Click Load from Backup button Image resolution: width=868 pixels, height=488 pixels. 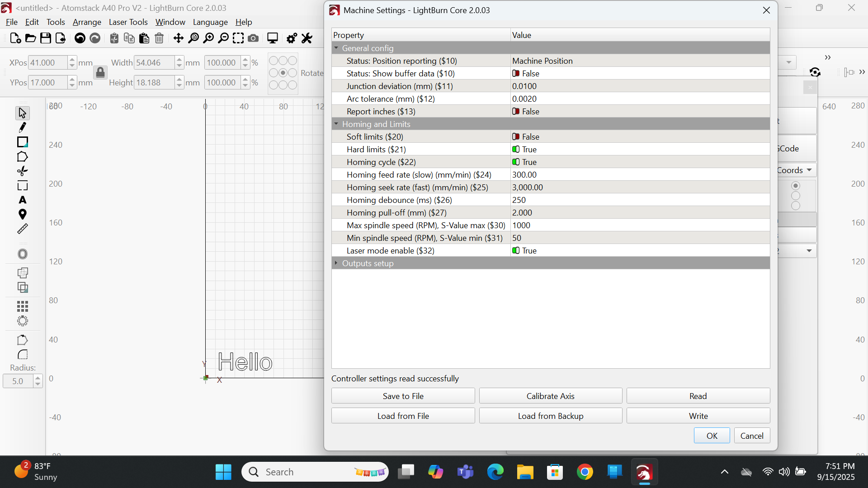pos(551,416)
